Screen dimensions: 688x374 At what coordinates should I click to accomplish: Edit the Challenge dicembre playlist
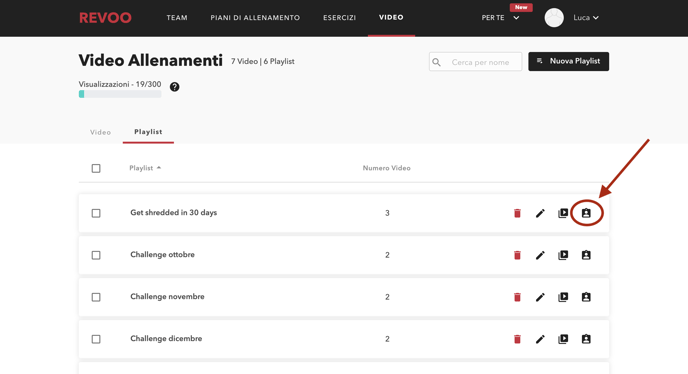pos(540,339)
